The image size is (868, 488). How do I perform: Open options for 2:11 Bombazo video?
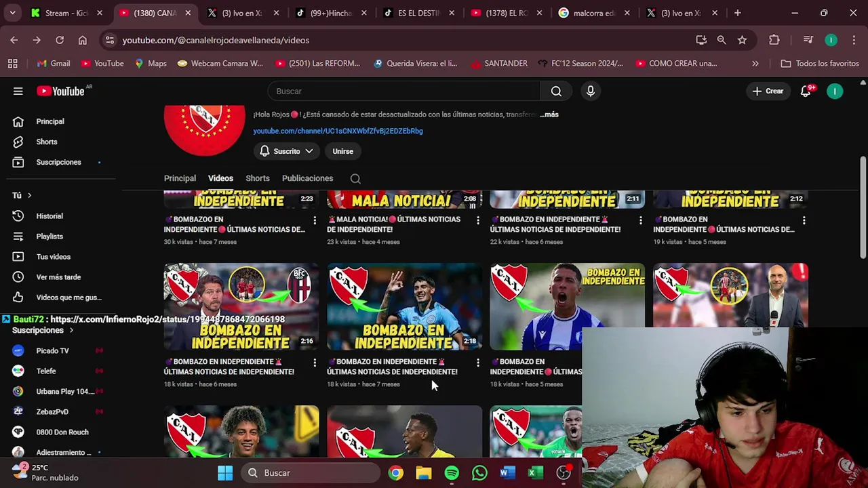coord(641,220)
